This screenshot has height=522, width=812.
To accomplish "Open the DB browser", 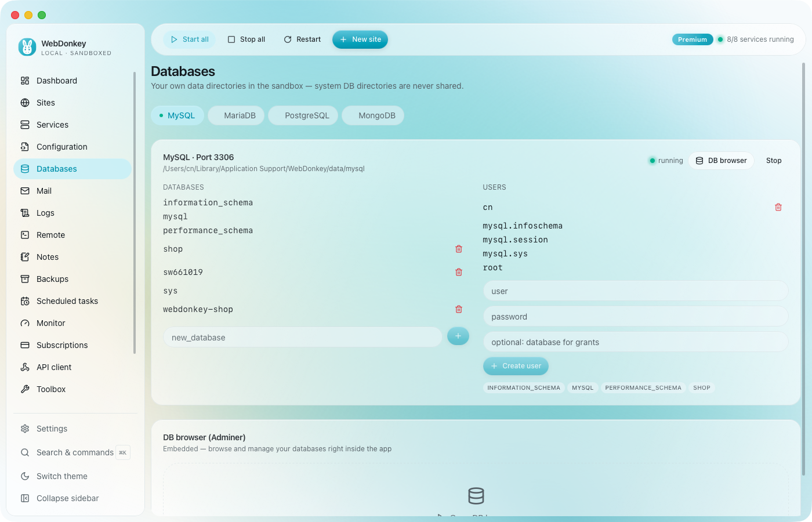I will 721,161.
